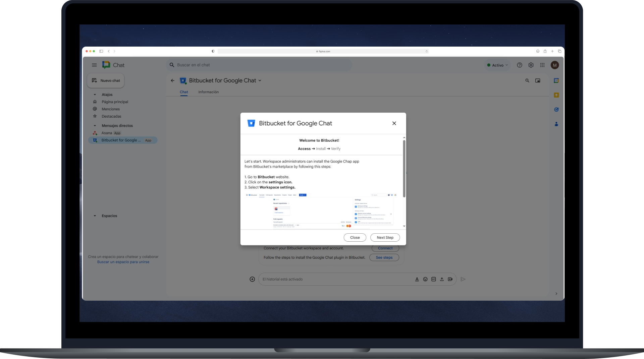The height and width of the screenshot is (359, 644).
Task: Close the Bitbucket dialog with X
Action: (x=394, y=123)
